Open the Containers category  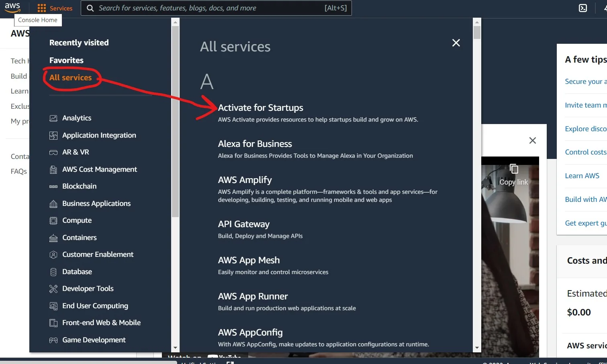pyautogui.click(x=80, y=238)
